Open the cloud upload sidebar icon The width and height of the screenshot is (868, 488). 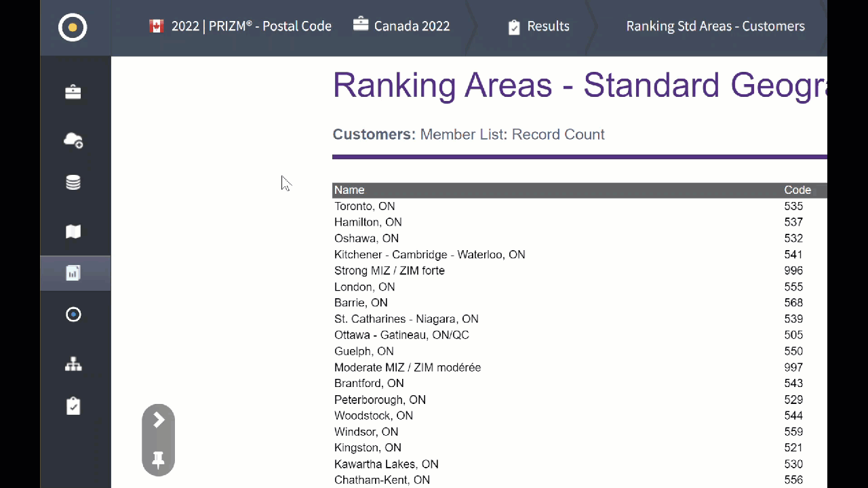tap(73, 140)
